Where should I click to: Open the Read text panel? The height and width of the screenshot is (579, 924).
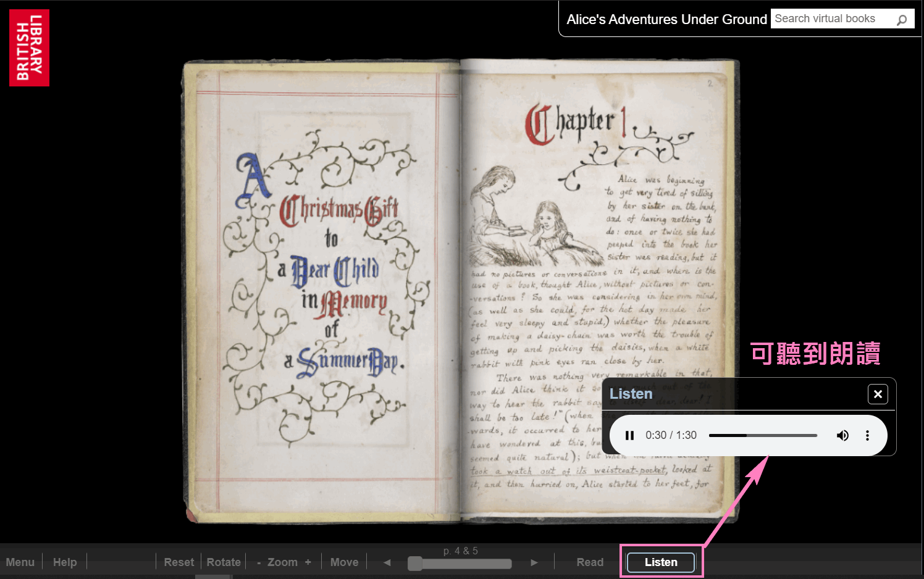pyautogui.click(x=590, y=562)
